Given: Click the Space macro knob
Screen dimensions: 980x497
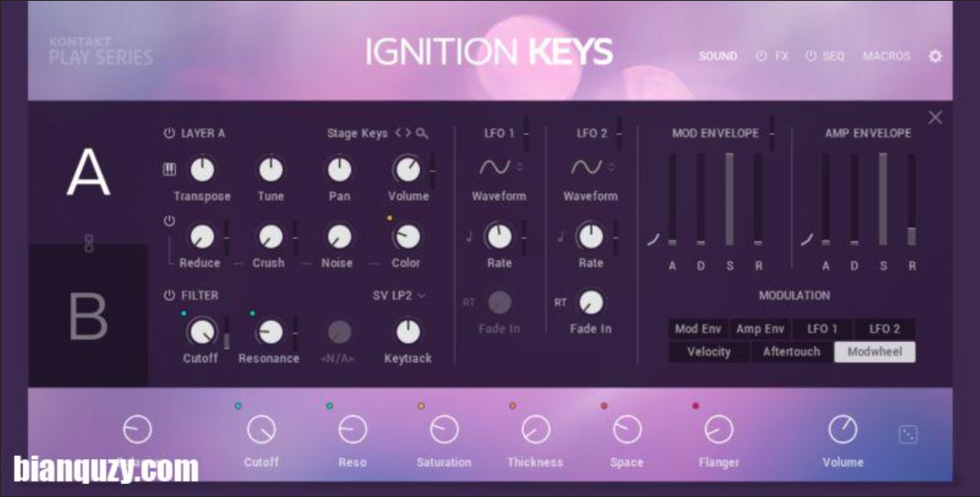Looking at the screenshot, I should (x=627, y=430).
